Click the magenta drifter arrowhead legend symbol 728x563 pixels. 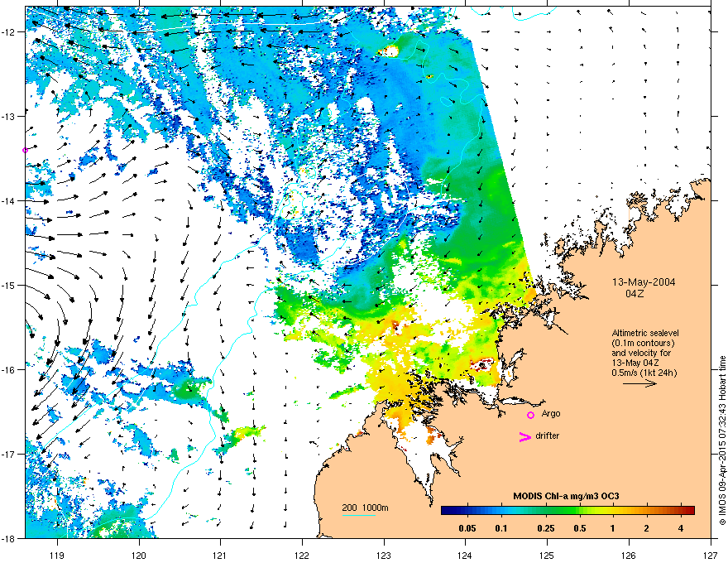524,436
